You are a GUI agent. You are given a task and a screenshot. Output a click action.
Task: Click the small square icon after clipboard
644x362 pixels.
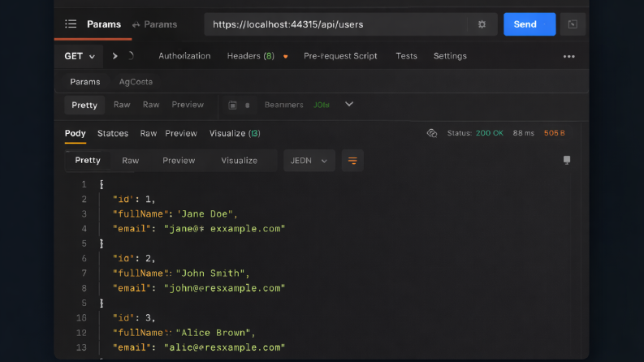(x=247, y=106)
